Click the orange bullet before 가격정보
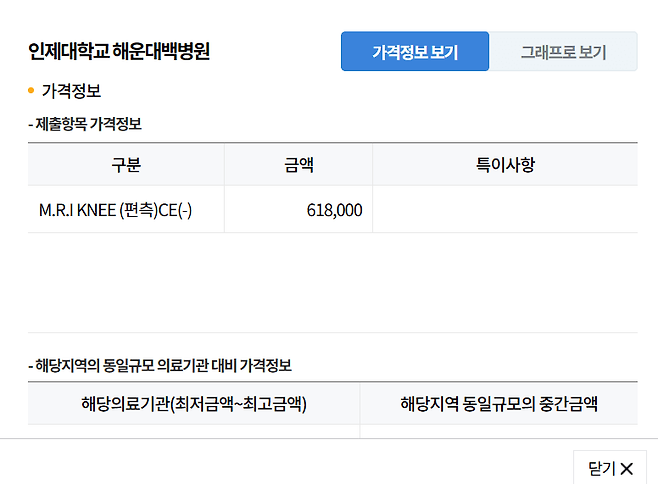658x484 pixels. click(x=31, y=92)
